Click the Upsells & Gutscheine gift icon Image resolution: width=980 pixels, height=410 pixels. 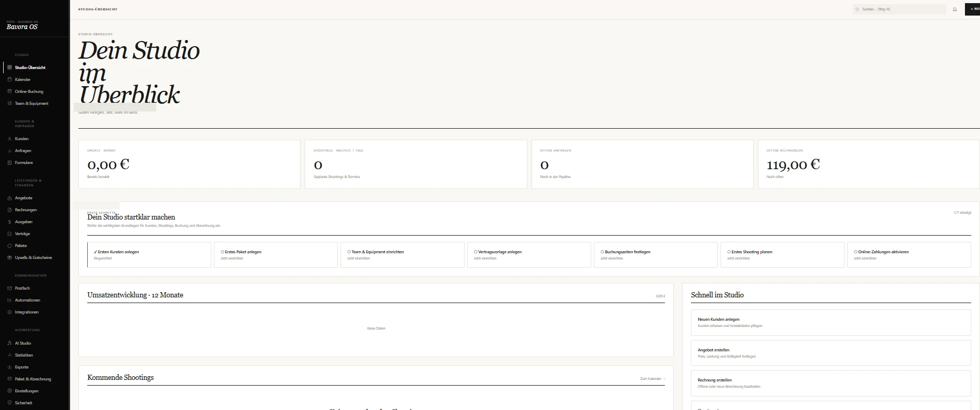coord(10,257)
